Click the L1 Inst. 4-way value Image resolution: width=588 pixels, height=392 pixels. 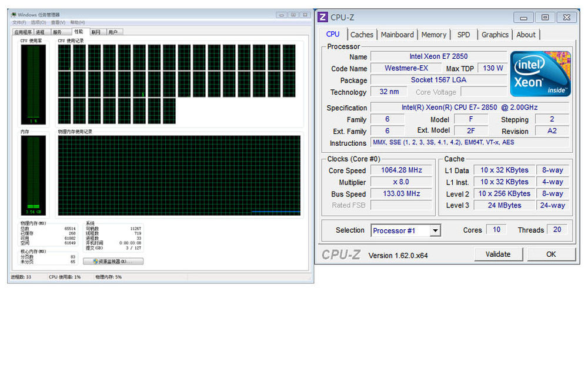coord(552,182)
